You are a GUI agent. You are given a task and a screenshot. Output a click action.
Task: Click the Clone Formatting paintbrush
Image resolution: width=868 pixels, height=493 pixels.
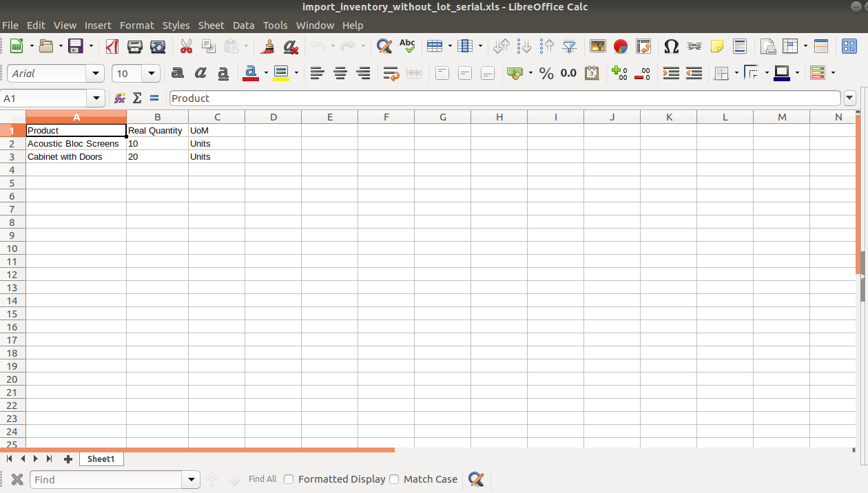[x=269, y=46]
